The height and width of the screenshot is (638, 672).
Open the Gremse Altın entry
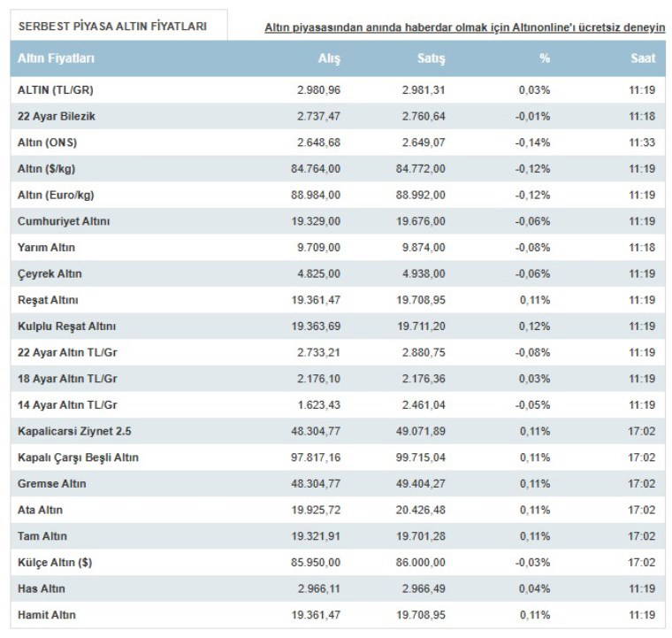pos(52,484)
